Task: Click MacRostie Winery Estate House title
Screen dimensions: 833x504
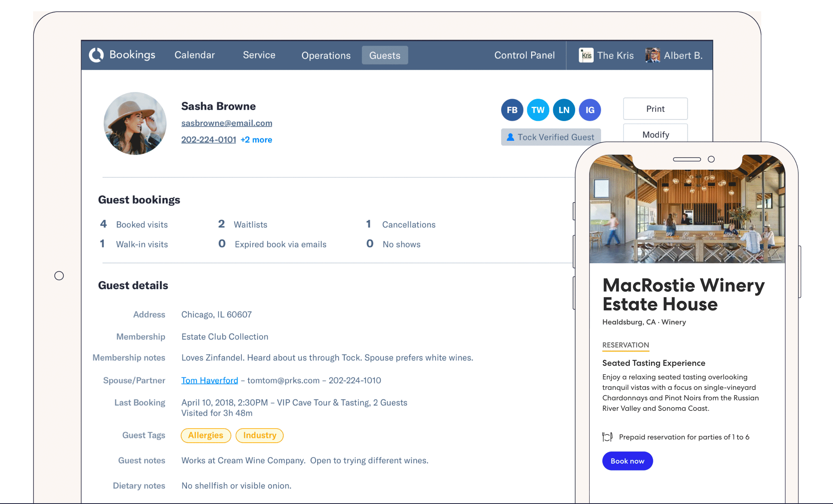Action: (x=683, y=295)
